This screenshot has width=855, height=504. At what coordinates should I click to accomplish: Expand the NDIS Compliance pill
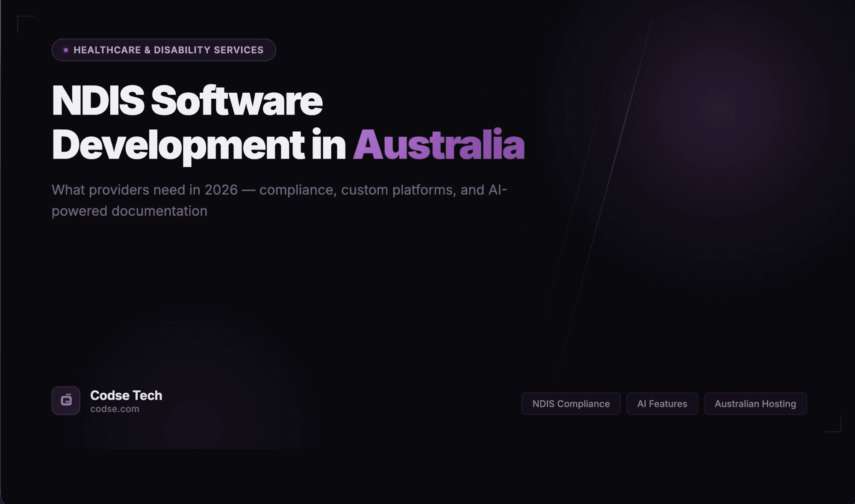tap(571, 404)
